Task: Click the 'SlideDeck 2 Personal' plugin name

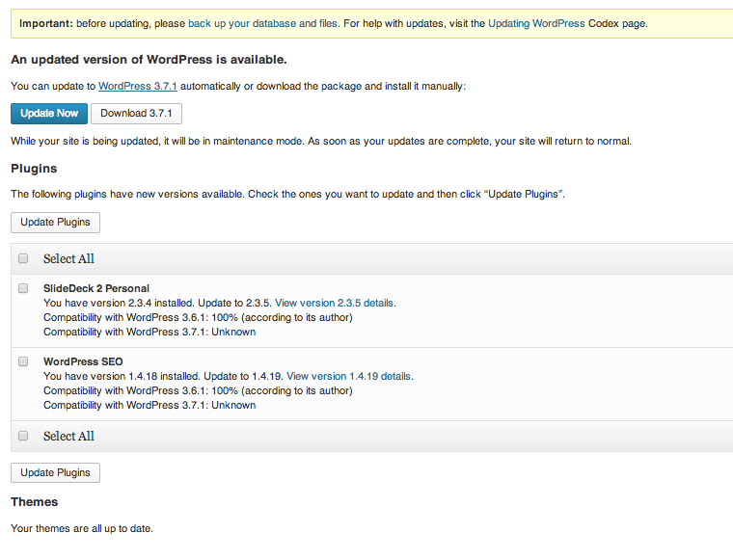Action: coord(96,288)
